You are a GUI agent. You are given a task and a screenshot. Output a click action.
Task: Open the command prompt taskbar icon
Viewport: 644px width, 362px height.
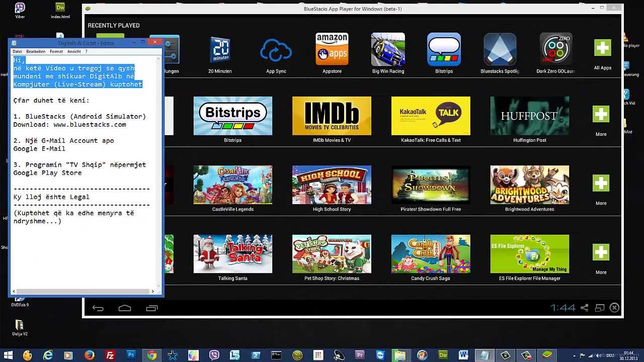(276, 355)
